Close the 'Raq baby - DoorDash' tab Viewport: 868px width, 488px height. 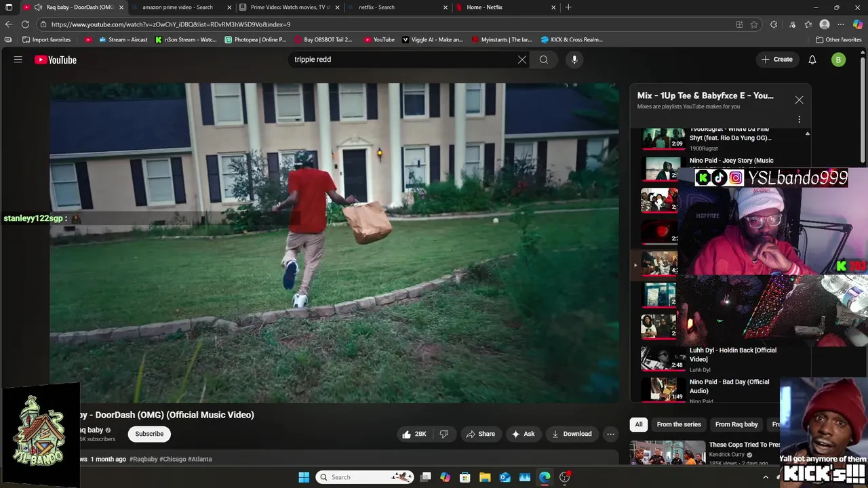point(121,7)
